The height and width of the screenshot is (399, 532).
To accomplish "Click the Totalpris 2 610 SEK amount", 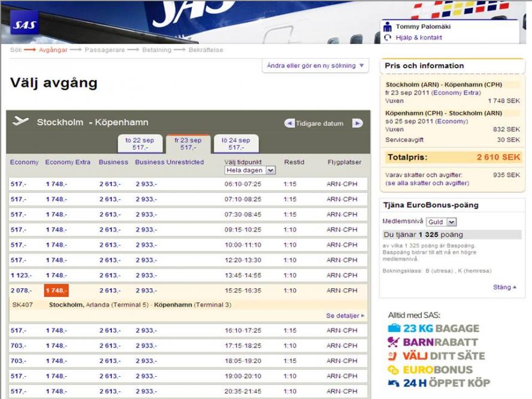I will 498,157.
